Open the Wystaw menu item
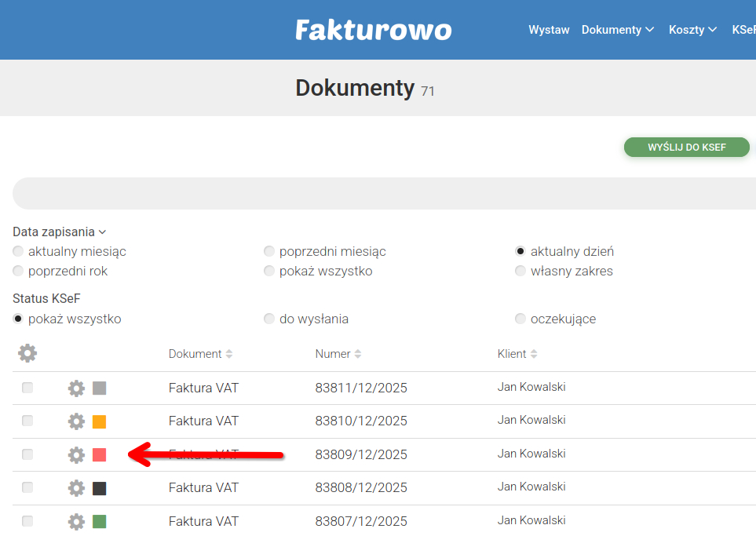 coord(549,29)
